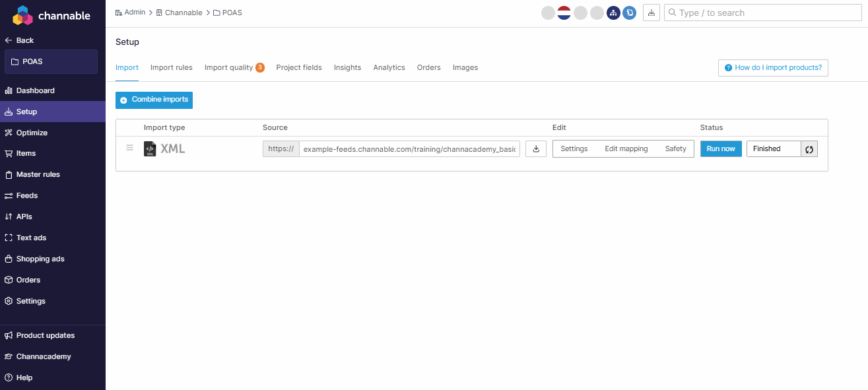Click Edit mapping
Screen dimensions: 868x390
pyautogui.click(x=626, y=148)
